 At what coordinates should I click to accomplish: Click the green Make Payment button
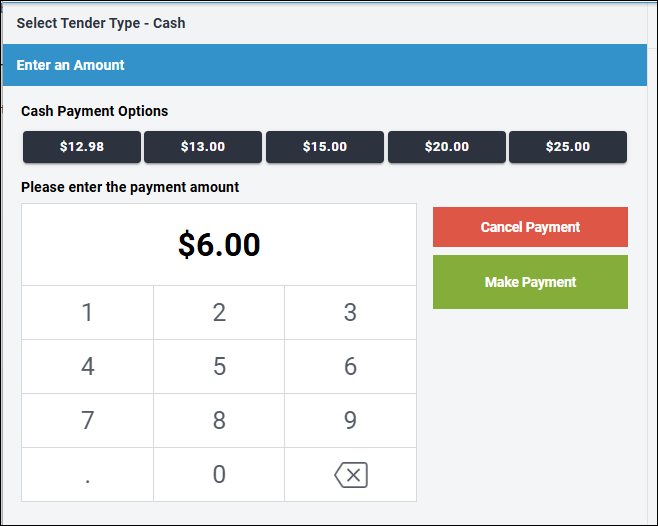pyautogui.click(x=530, y=282)
